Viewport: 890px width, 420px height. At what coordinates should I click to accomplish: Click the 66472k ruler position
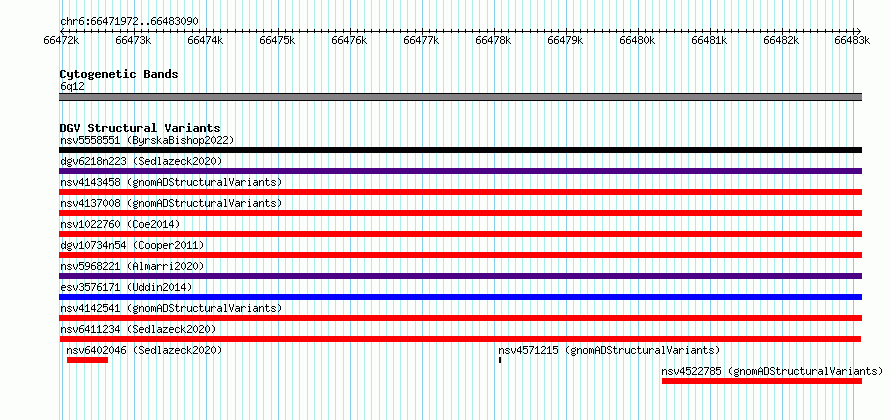(61, 40)
